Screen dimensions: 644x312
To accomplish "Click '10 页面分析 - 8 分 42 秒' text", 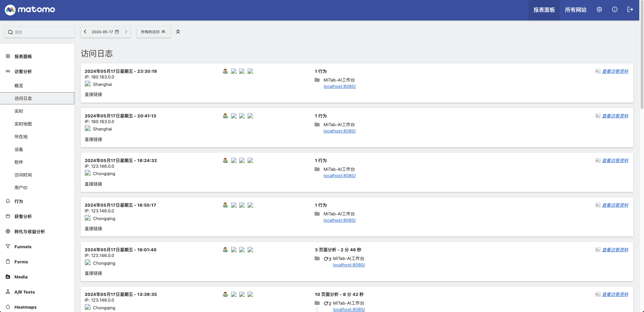I will [339, 294].
